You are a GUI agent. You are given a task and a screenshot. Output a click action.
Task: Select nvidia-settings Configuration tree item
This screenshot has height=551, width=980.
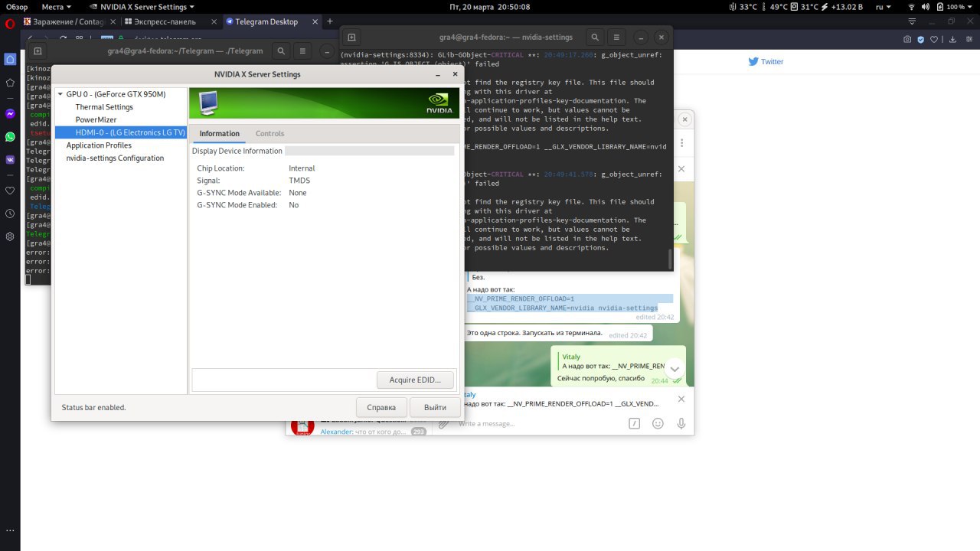pyautogui.click(x=115, y=158)
